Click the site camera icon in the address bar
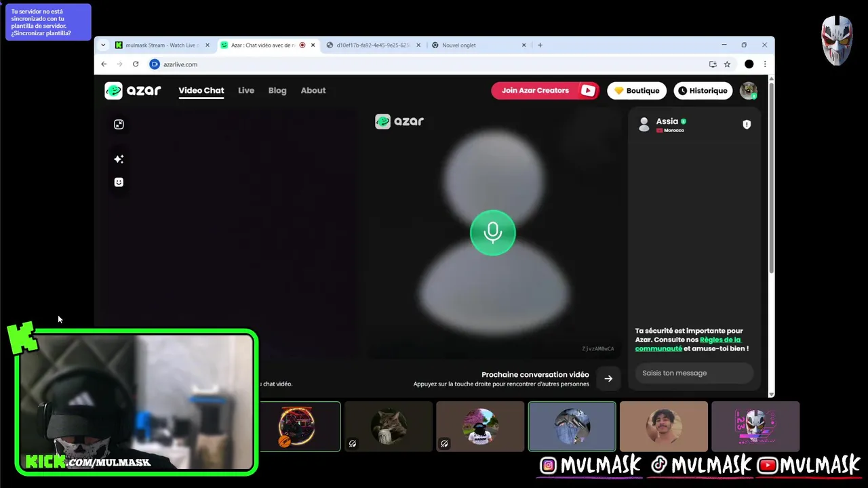Image resolution: width=868 pixels, height=488 pixels. (155, 64)
